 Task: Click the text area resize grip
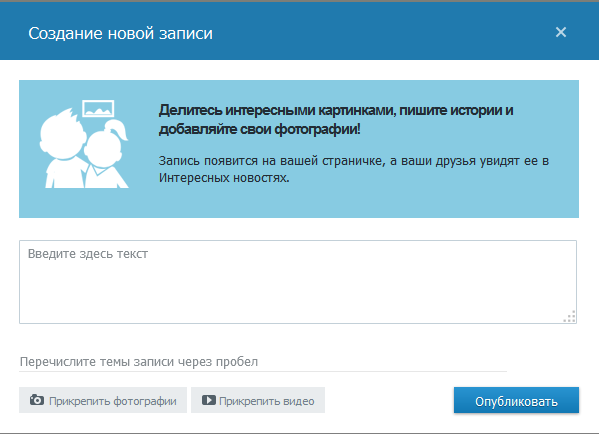[x=570, y=317]
